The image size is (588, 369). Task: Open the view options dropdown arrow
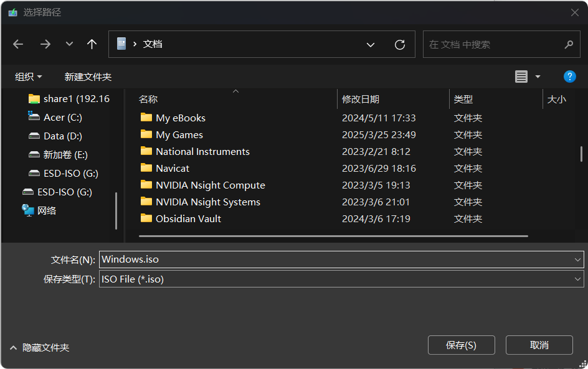click(x=538, y=77)
